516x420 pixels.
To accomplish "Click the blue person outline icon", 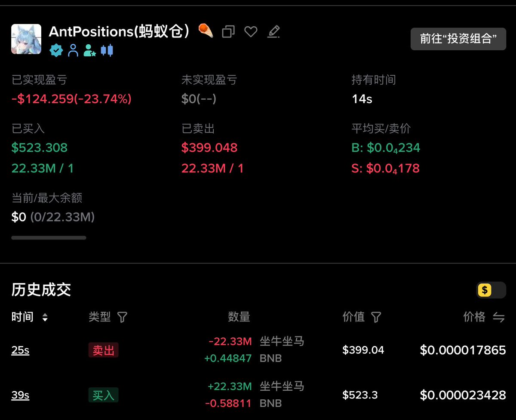I will (74, 51).
